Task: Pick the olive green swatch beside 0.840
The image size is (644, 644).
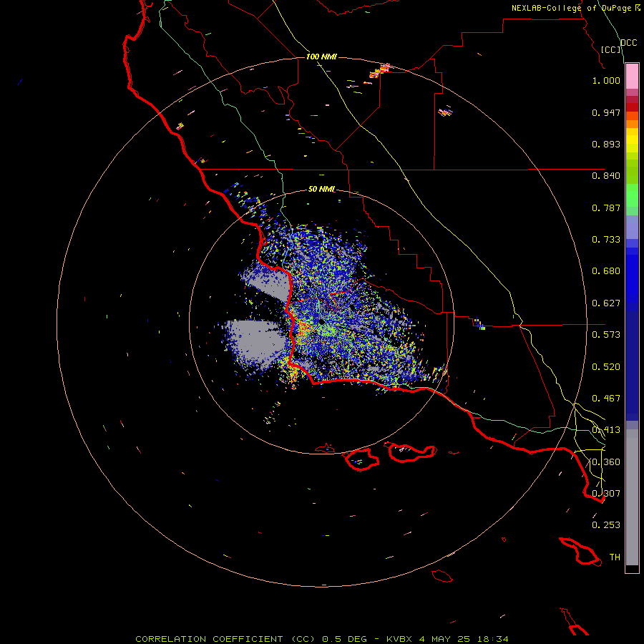Action: pos(632,172)
